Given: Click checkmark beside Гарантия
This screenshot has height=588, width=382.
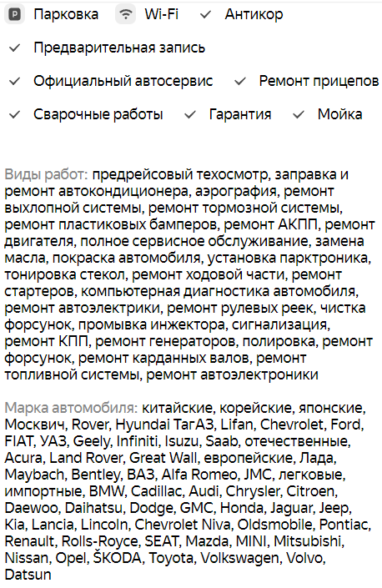Looking at the screenshot, I should [x=190, y=114].
